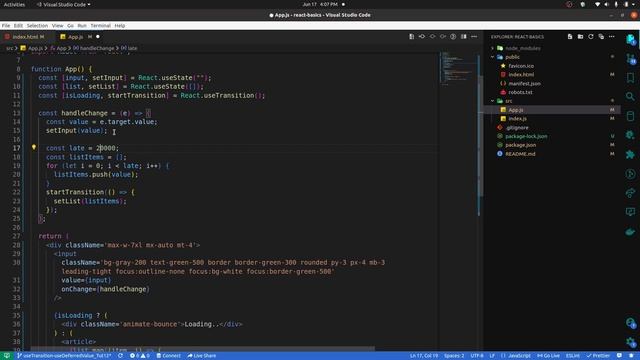Screen dimensions: 640x360
Task: Change indentation via Spaces: 2
Action: click(454, 356)
